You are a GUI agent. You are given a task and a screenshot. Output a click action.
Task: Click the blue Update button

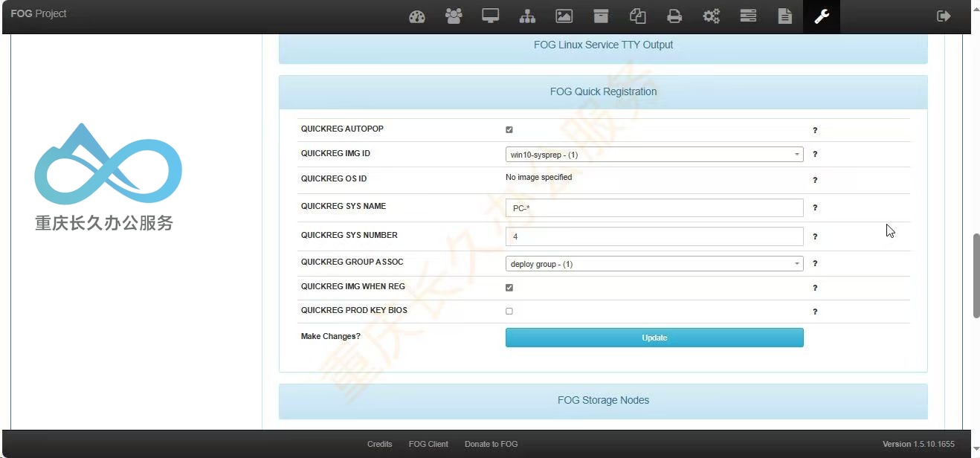[654, 338]
